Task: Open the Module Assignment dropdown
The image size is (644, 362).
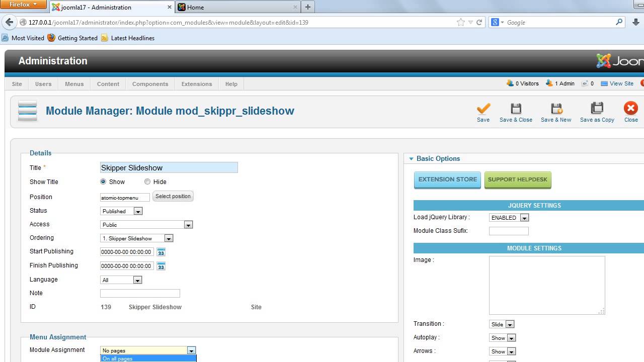Action: (x=148, y=350)
